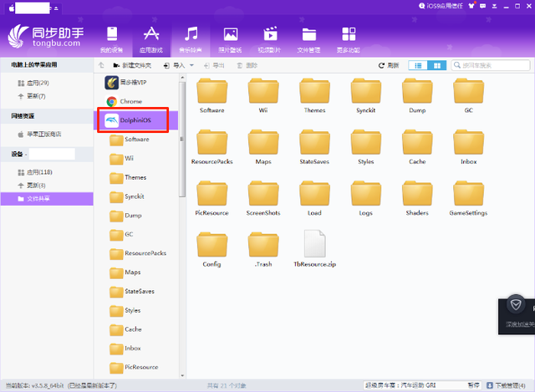
Task: Click the Import button
Action: point(174,65)
